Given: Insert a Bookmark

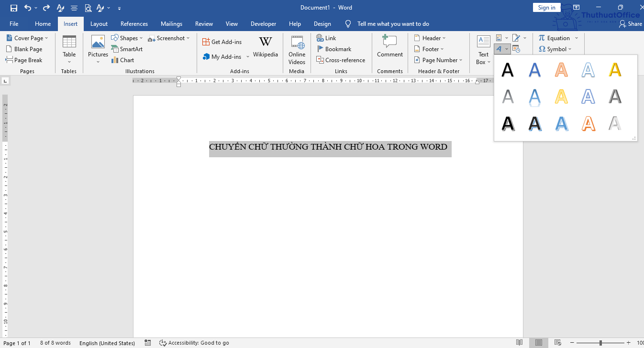Looking at the screenshot, I should (334, 49).
